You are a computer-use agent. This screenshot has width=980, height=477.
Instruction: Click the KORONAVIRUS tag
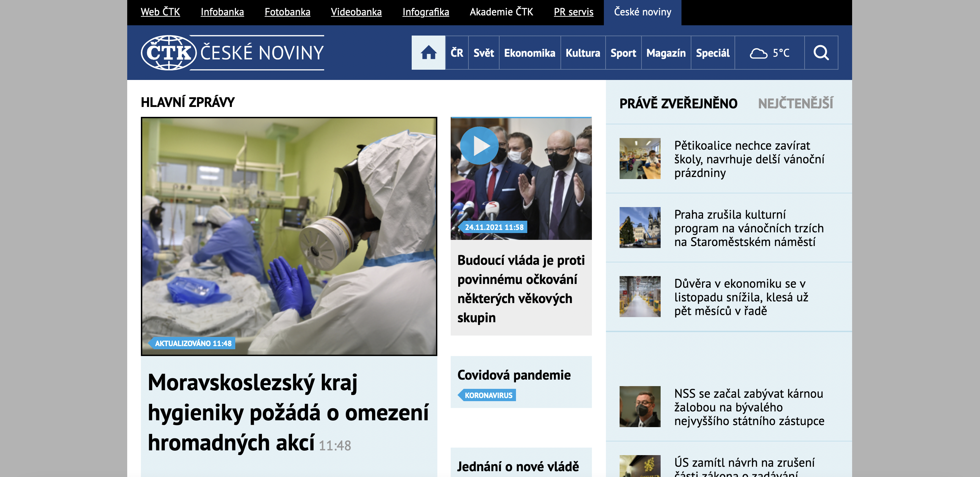[487, 395]
